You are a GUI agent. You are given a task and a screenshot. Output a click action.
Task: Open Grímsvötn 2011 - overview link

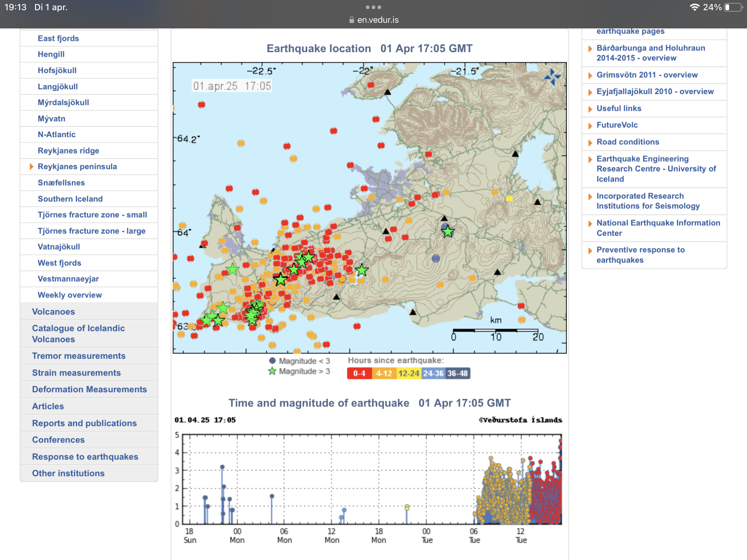647,75
